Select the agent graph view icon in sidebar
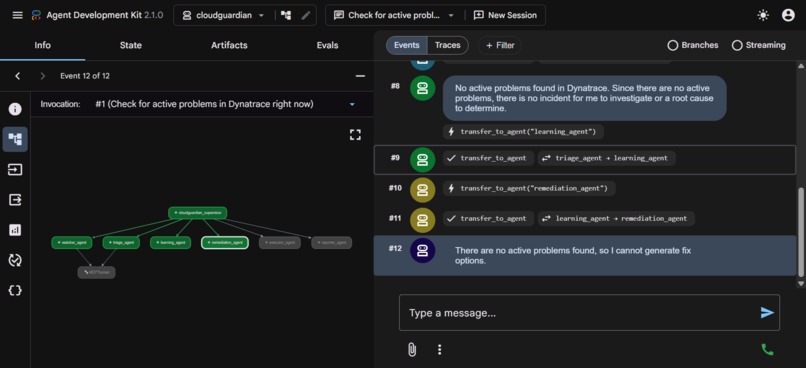 15,139
